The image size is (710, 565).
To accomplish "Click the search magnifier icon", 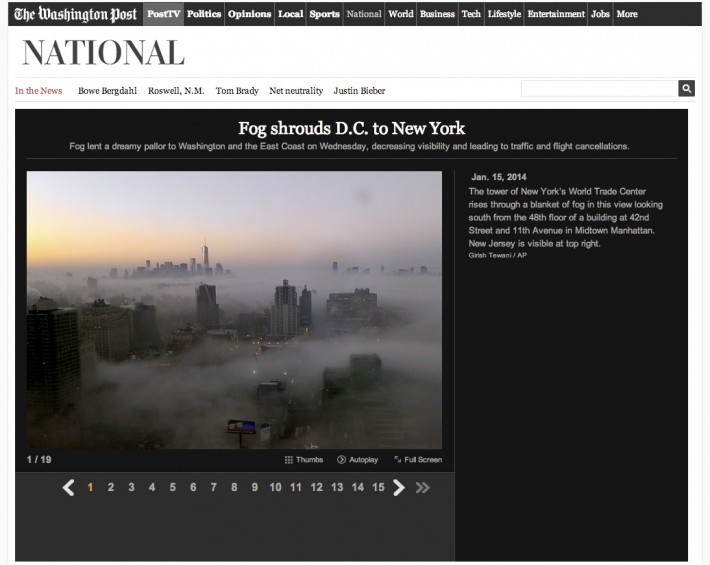I will 686,89.
